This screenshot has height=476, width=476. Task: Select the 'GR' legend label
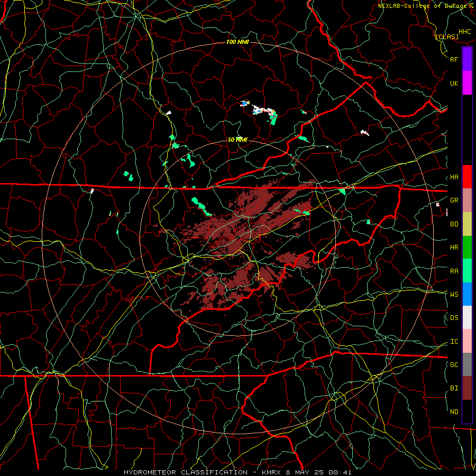point(454,200)
